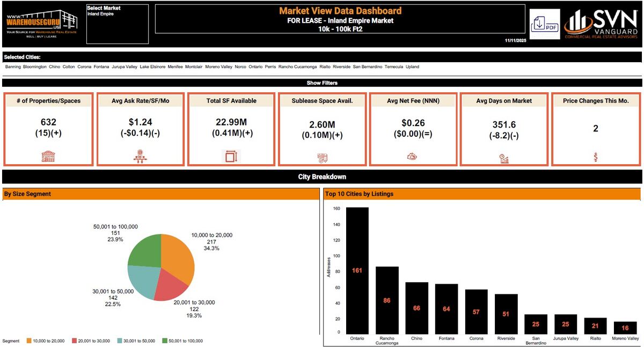Click the building icon under Properties/Spaces

click(x=49, y=157)
